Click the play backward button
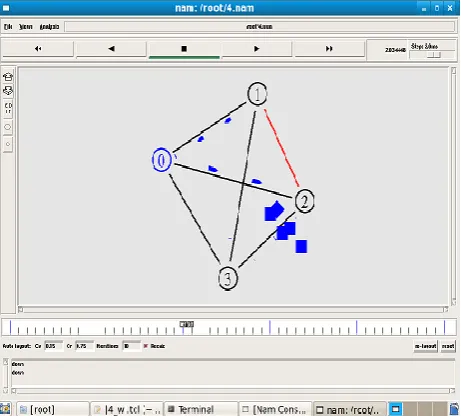Screen dimensions: 461x416 point(111,49)
